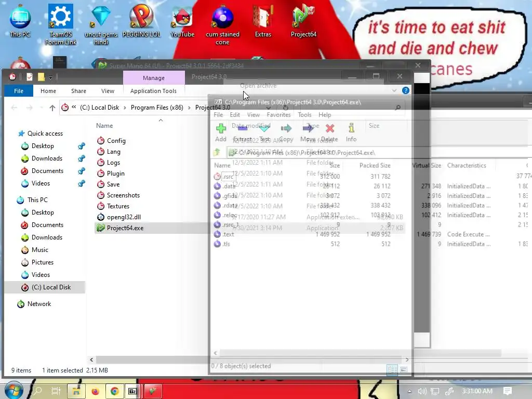Click the 7-Zip Test button

(x=264, y=132)
